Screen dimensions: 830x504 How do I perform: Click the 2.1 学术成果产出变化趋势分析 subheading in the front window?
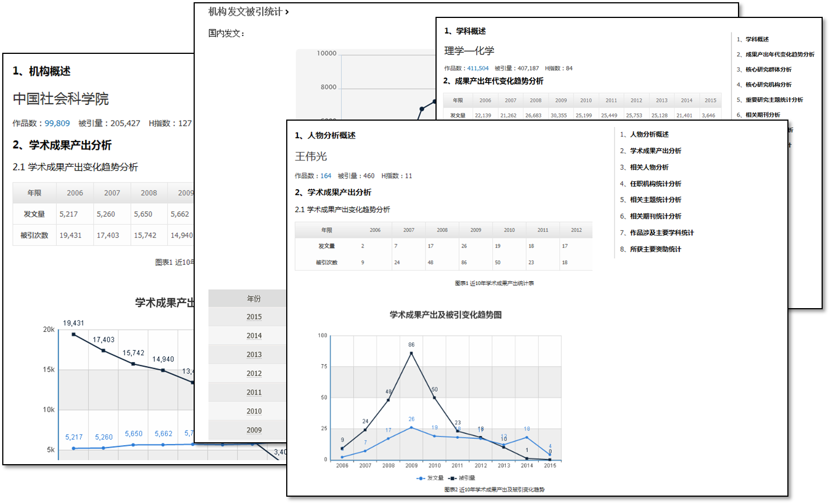[x=342, y=210]
